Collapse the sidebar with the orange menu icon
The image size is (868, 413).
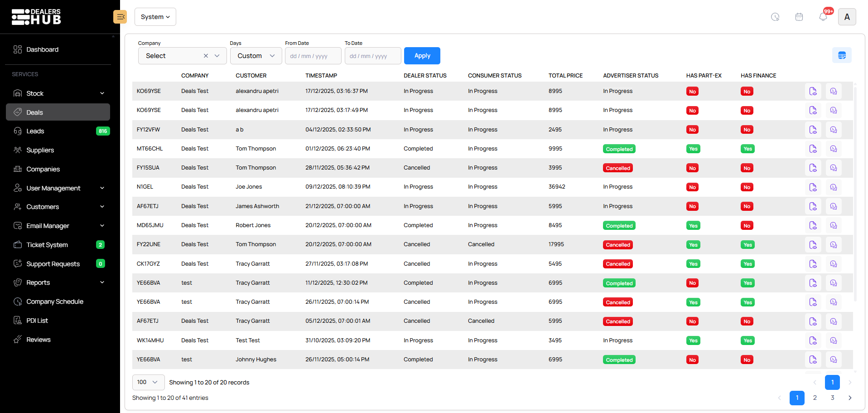[120, 17]
